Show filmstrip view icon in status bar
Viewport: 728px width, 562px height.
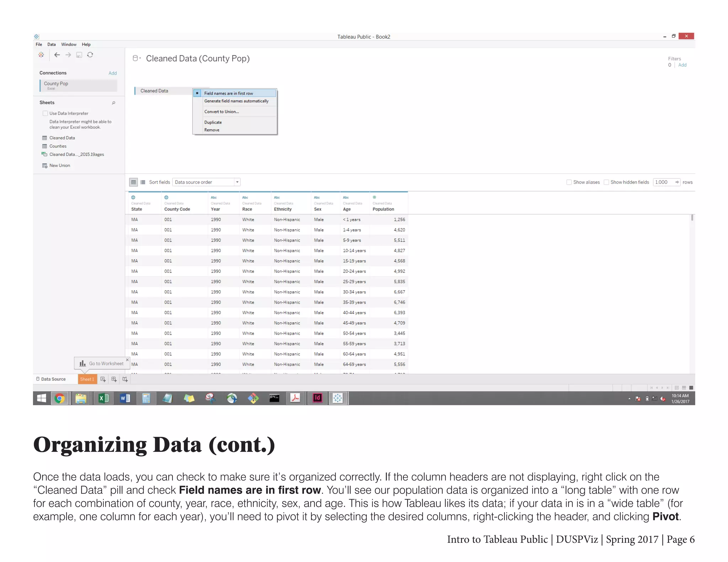tap(684, 388)
